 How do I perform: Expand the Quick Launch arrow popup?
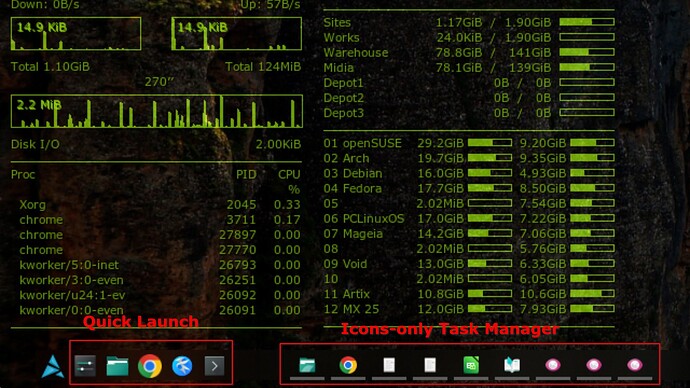tap(214, 366)
